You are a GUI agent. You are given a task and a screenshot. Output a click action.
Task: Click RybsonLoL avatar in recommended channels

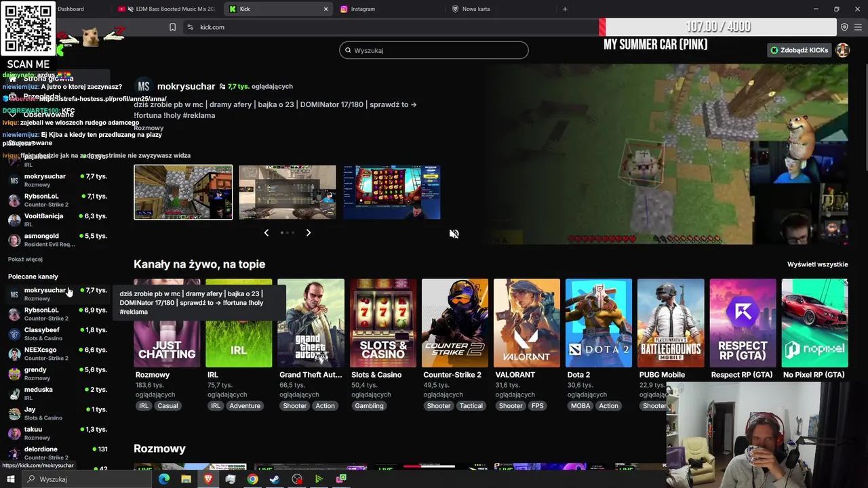pyautogui.click(x=14, y=314)
